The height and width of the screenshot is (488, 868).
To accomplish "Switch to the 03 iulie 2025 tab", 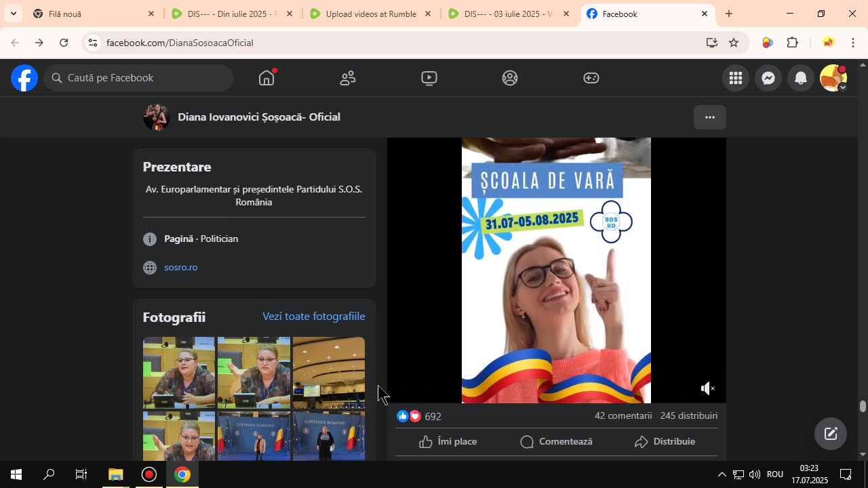I will [x=509, y=14].
